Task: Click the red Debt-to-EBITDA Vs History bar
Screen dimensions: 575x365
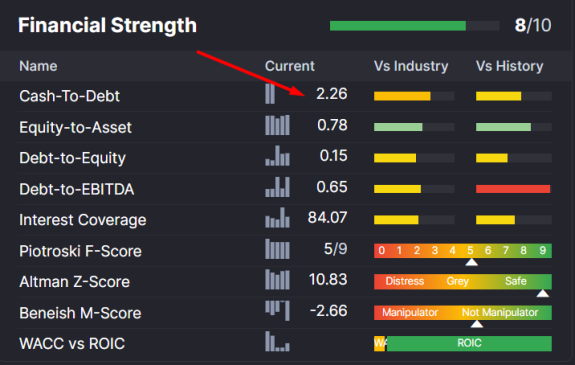Action: click(x=513, y=189)
